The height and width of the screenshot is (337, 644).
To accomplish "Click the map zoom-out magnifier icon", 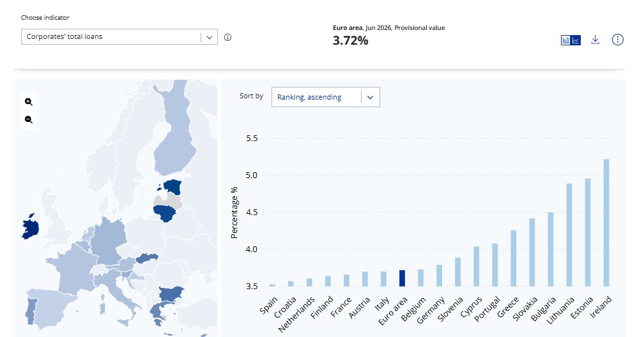I will click(x=28, y=120).
